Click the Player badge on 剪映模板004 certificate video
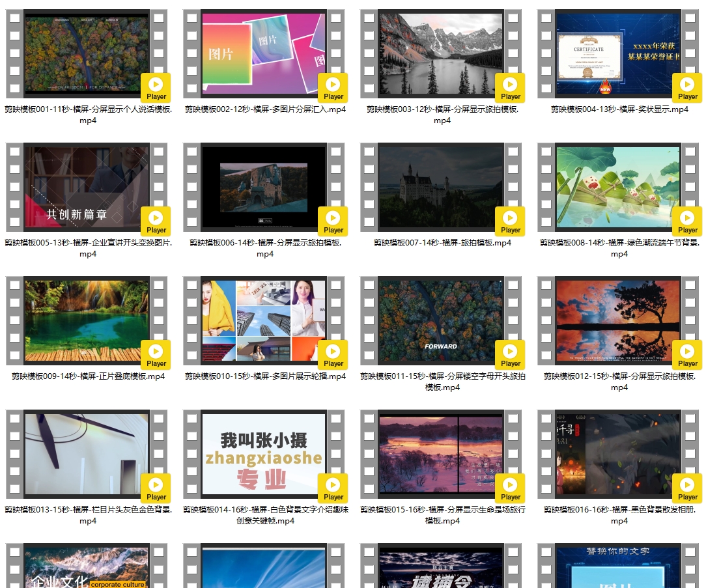Viewport: 706px width, 588px height. [687, 88]
